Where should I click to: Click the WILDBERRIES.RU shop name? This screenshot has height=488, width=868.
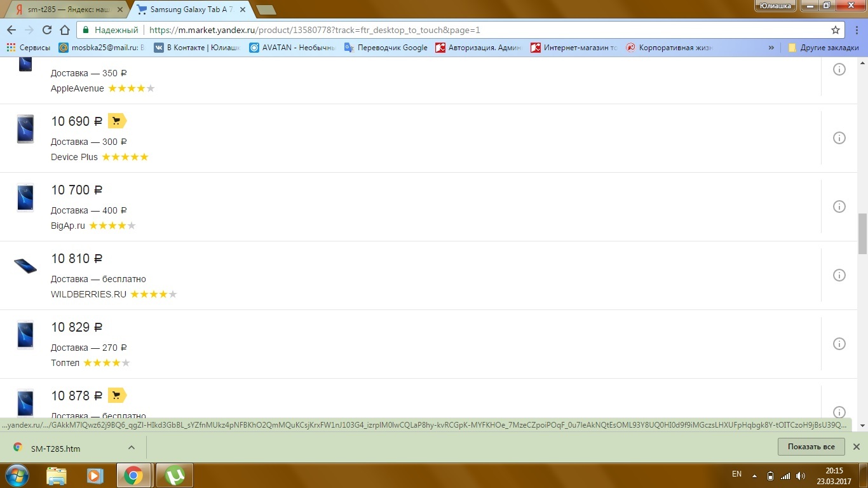point(89,294)
